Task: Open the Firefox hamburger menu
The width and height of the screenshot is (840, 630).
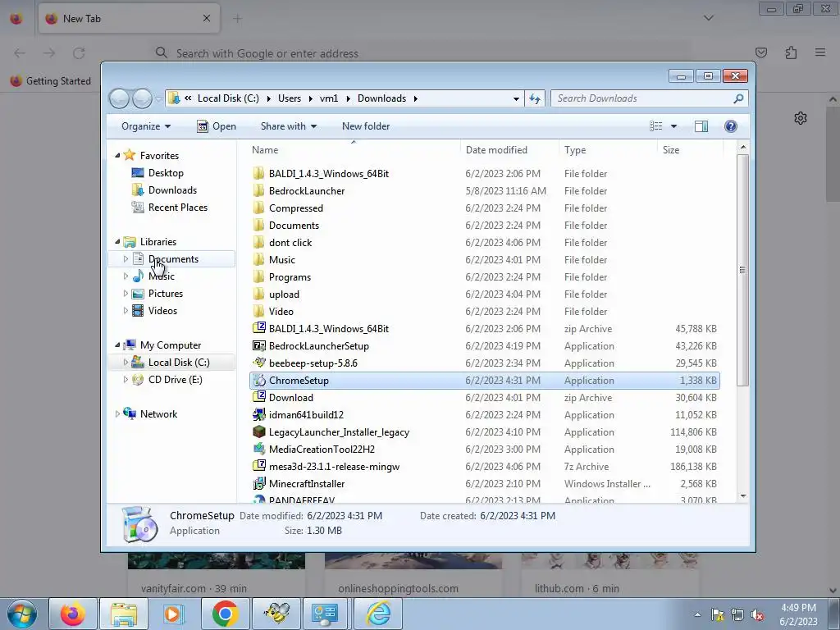Action: [x=820, y=52]
